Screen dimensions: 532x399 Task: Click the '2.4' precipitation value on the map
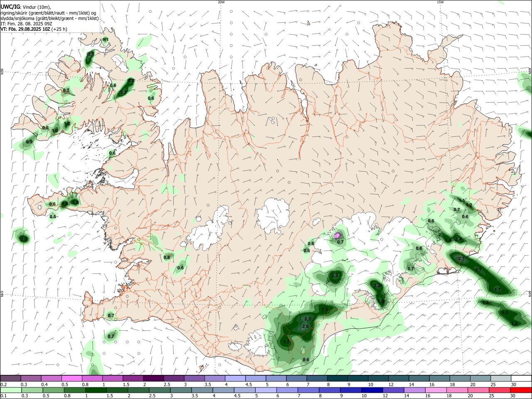point(458,239)
